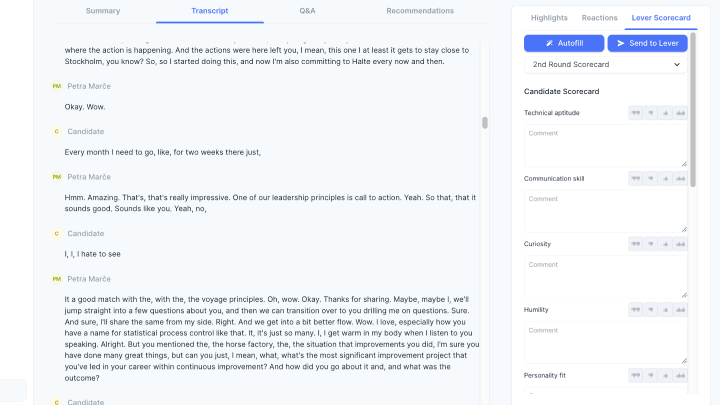Rate Communication skill double thumbs up
The height and width of the screenshot is (405, 720).
coord(681,178)
